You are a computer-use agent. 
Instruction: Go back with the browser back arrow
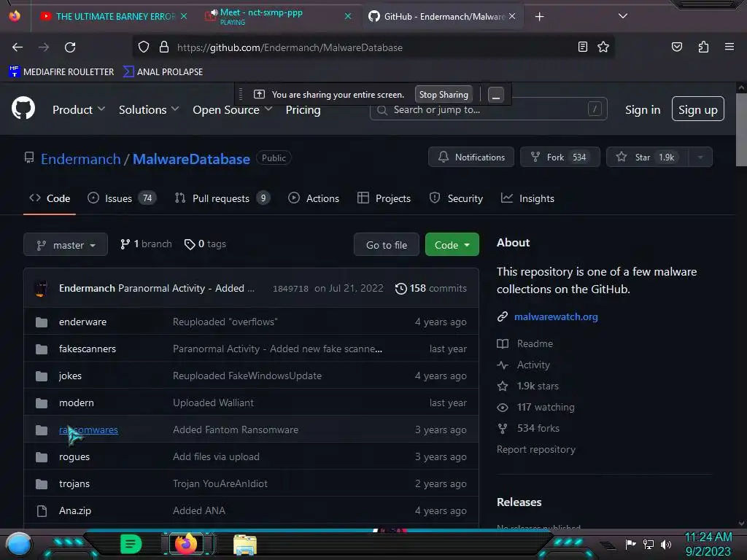coord(18,47)
